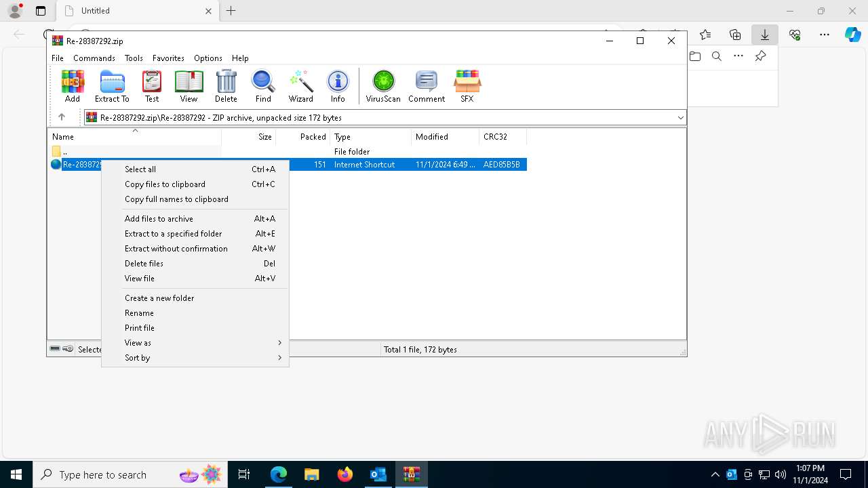Open more options in downloads panel
Viewport: 868px width, 488px height.
(x=738, y=56)
